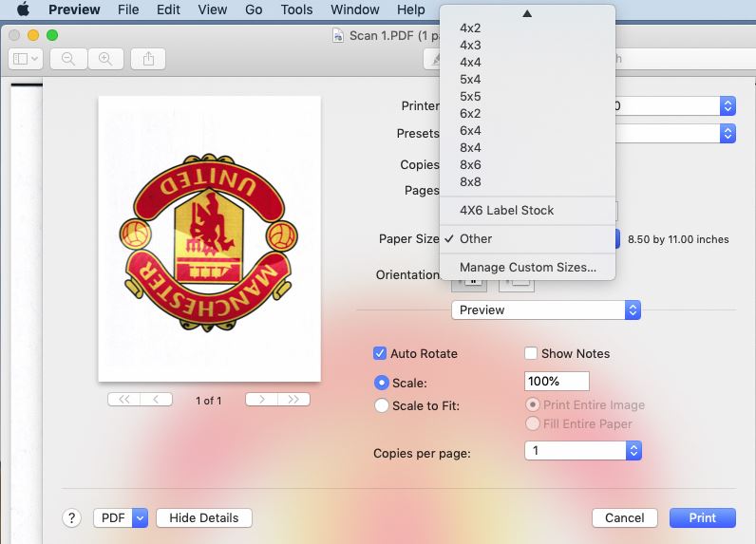
Task: Click the Scale percentage field
Action: [557, 381]
